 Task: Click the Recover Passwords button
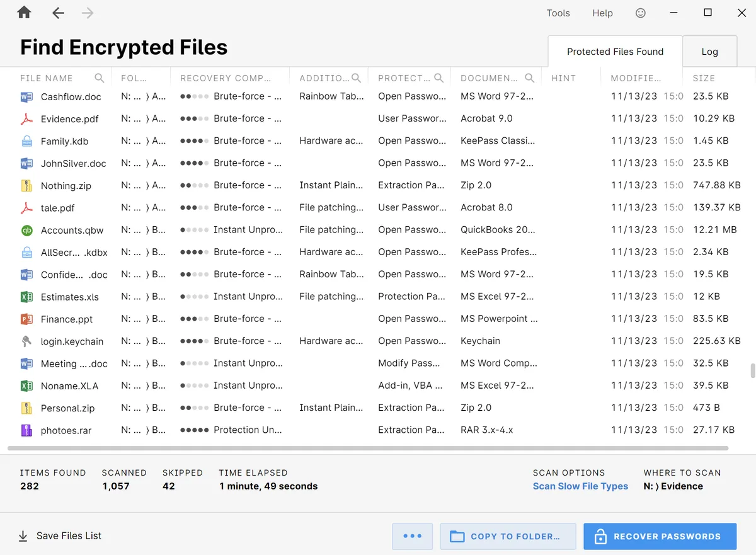pos(660,537)
